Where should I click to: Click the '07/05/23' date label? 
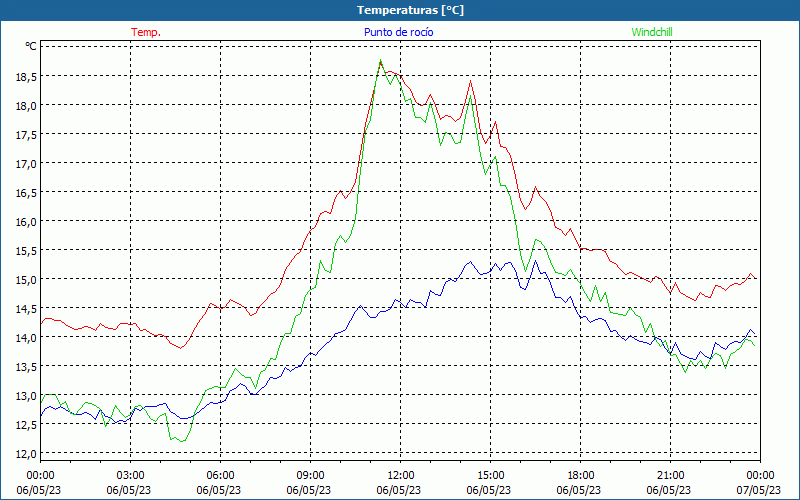pos(759,490)
